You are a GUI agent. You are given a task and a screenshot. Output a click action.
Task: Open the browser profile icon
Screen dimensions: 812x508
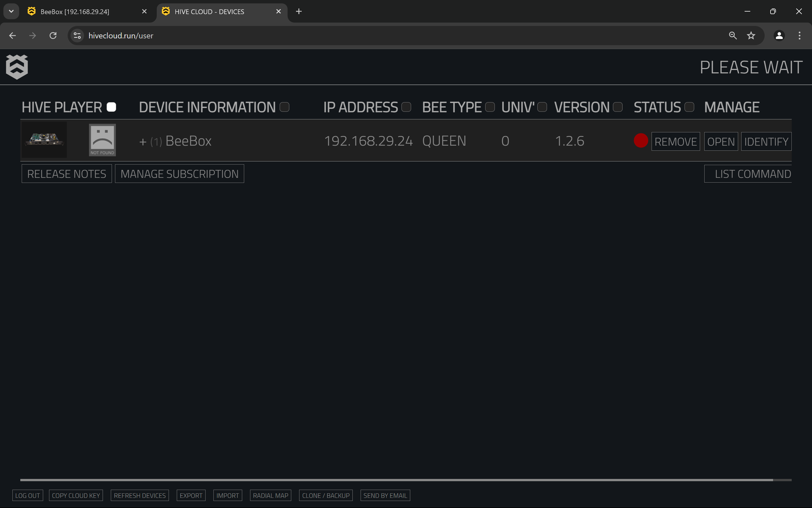779,36
